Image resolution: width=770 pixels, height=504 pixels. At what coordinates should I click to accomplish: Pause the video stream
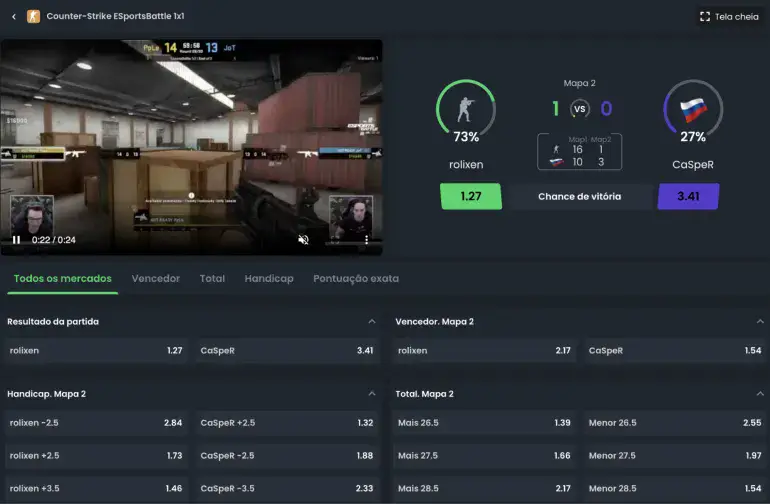tap(16, 240)
